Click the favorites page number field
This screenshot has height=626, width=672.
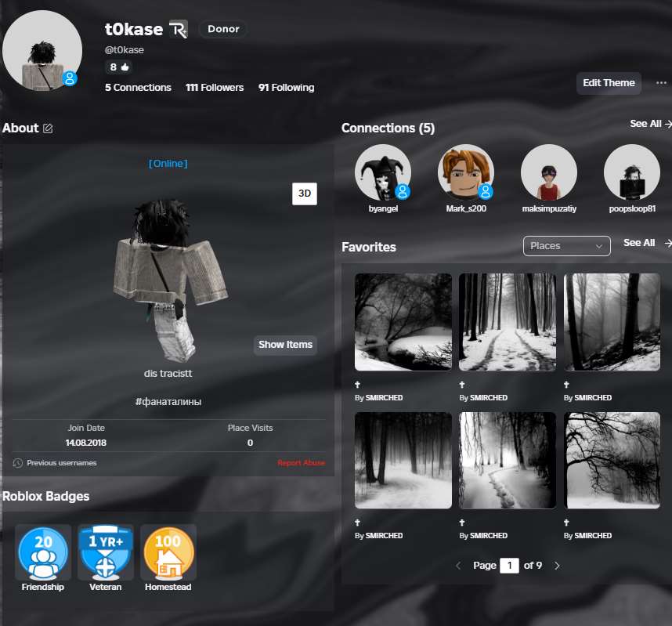509,566
